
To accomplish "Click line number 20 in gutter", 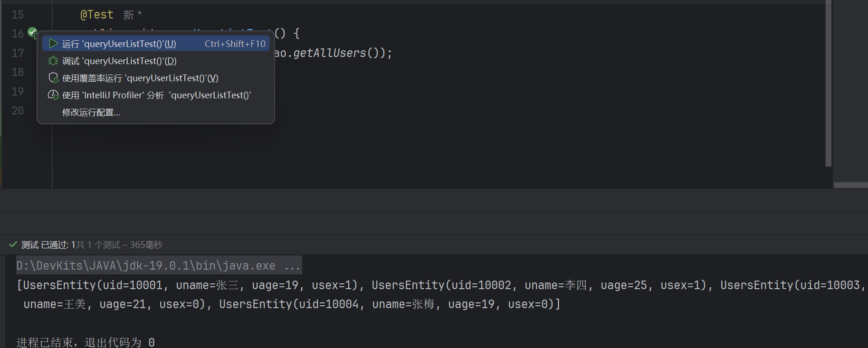I will [x=18, y=111].
